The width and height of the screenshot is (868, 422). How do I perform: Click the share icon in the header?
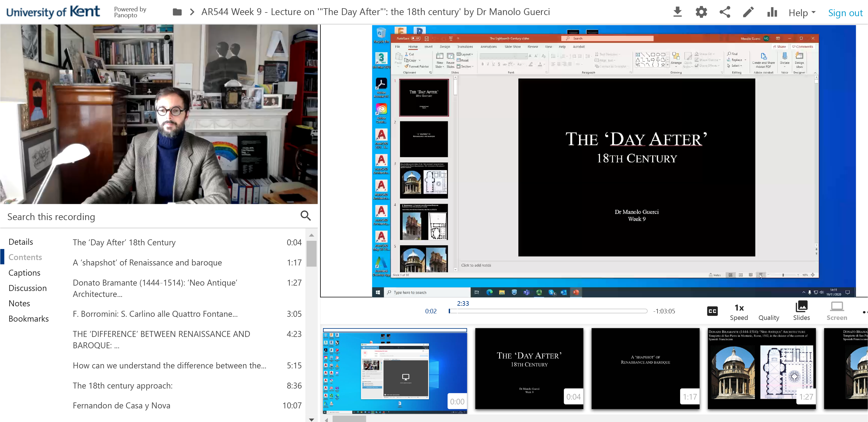pyautogui.click(x=725, y=12)
